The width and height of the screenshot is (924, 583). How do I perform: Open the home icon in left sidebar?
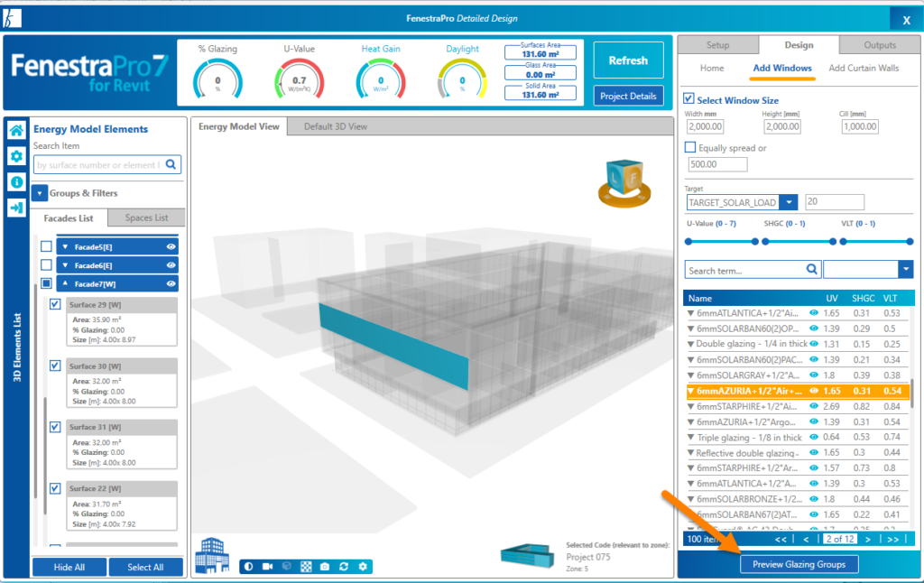pyautogui.click(x=16, y=130)
